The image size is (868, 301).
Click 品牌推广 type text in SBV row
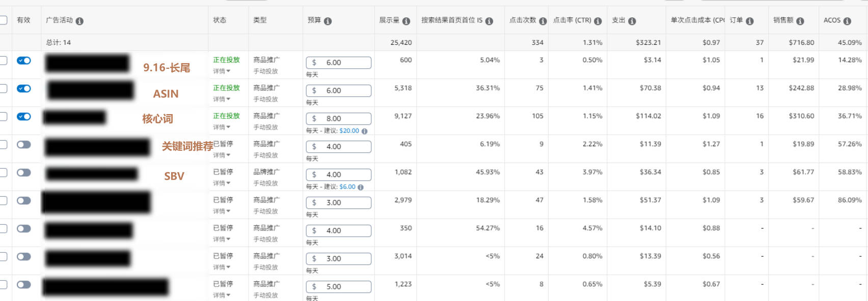pos(266,172)
